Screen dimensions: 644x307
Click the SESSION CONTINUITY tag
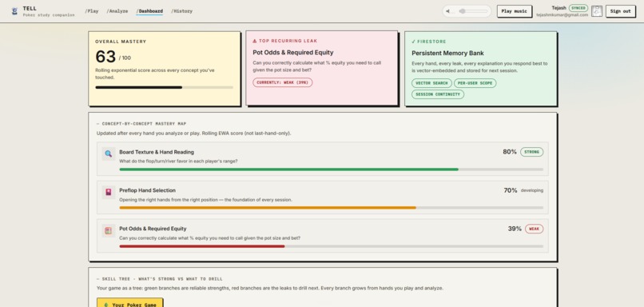tap(438, 94)
